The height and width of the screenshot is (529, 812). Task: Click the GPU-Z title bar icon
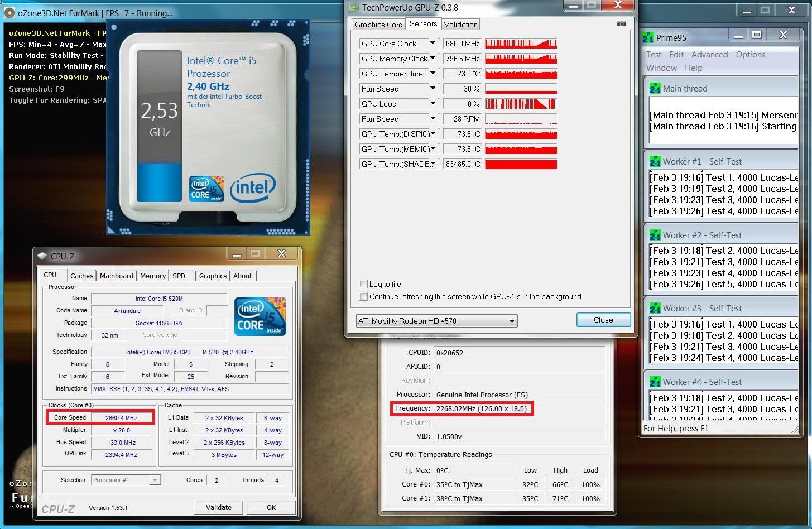354,7
